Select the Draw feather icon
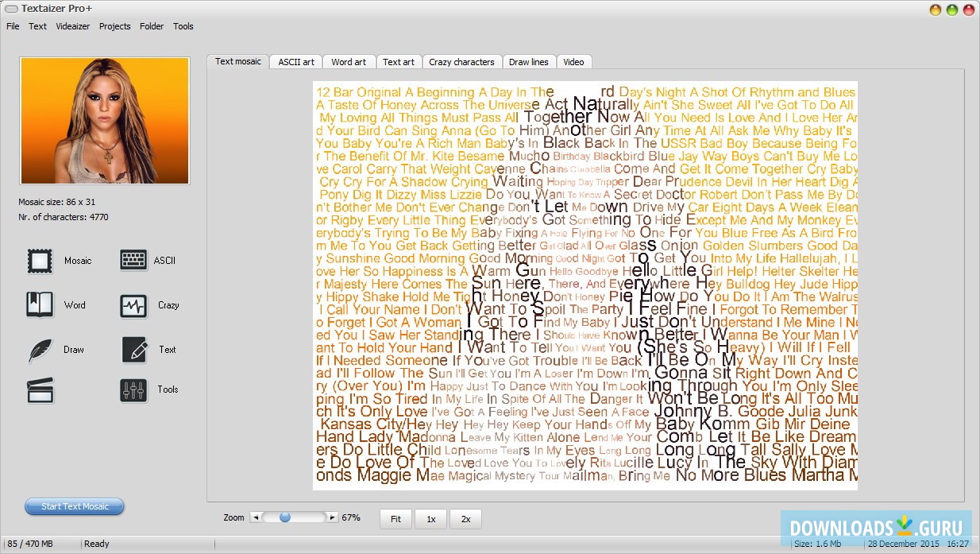The height and width of the screenshot is (554, 980). [40, 350]
